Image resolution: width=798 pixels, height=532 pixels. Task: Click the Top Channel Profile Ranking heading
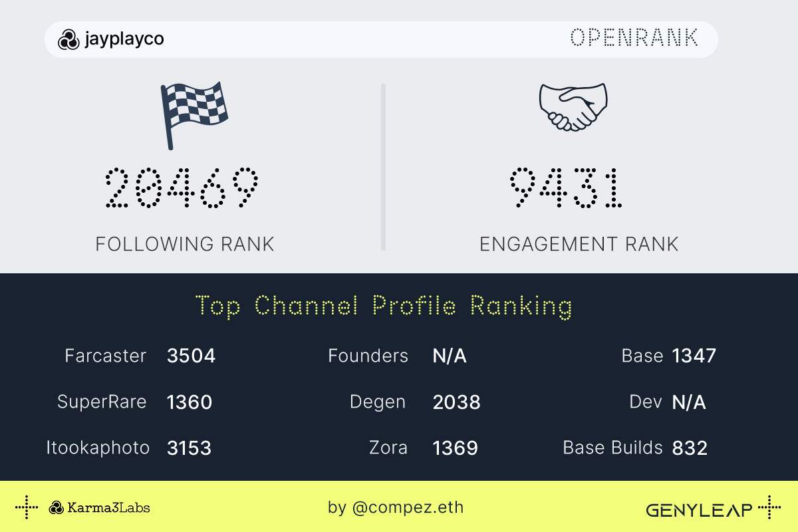[x=384, y=307]
